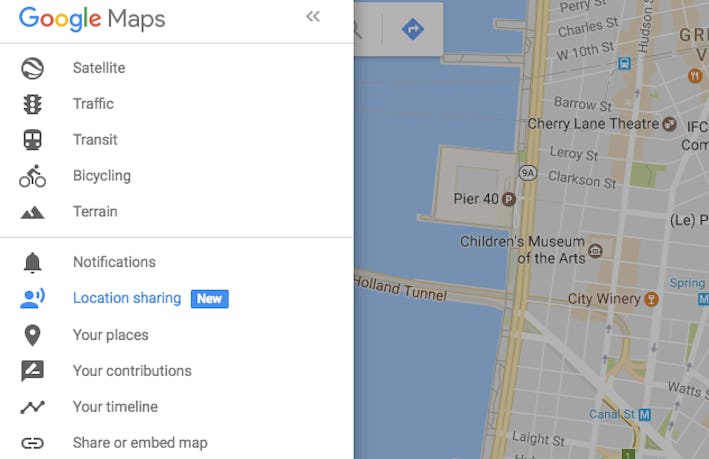Collapse the Google Maps side menu

313,17
